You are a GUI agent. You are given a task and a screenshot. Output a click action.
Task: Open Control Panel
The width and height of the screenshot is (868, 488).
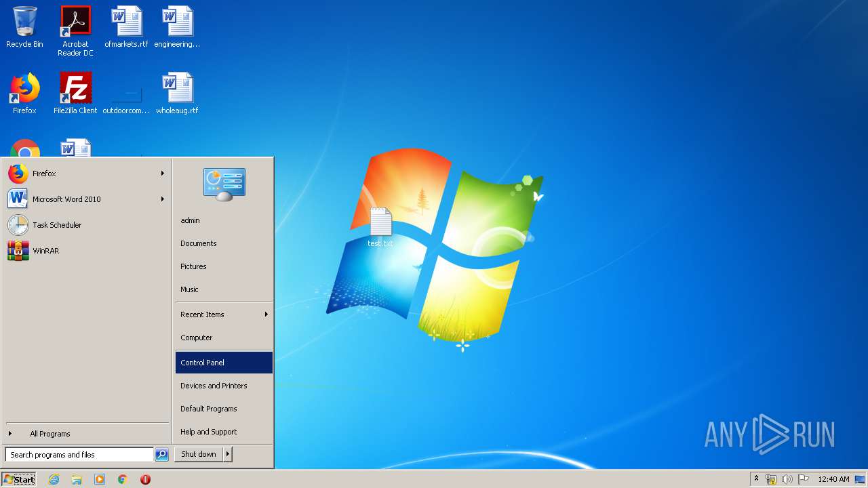[224, 363]
